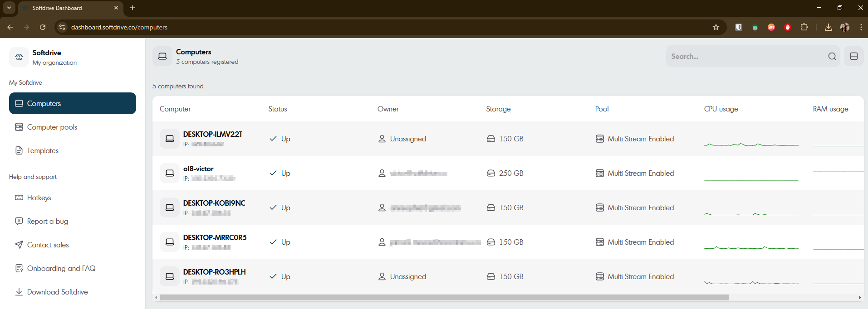
Task: Open Computer pools in the sidebar
Action: click(73, 127)
